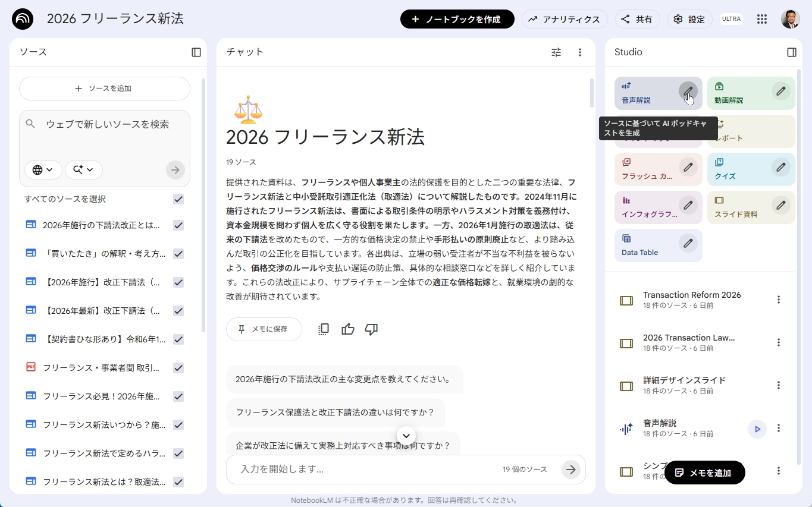Play the 音声解説 audio overview

pyautogui.click(x=757, y=429)
